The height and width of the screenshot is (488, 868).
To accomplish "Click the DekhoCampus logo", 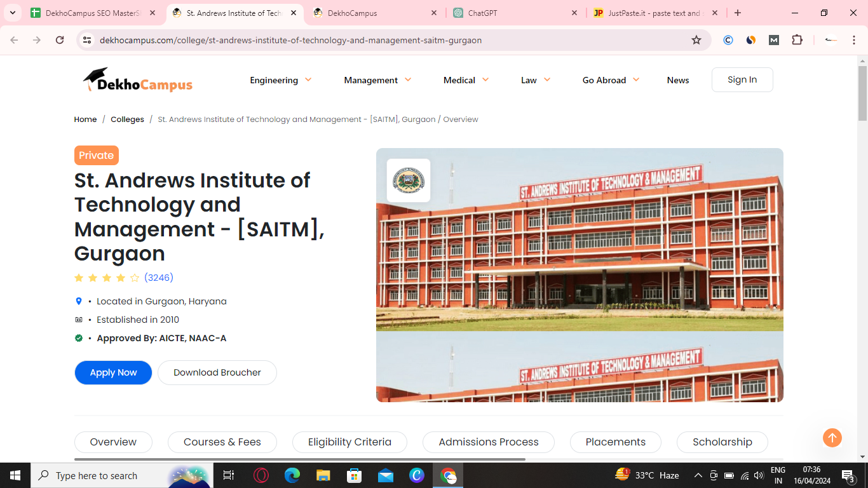I will tap(137, 80).
